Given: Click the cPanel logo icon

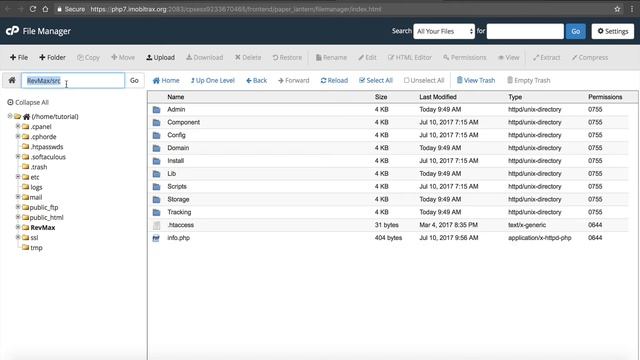Looking at the screenshot, I should click(12, 31).
